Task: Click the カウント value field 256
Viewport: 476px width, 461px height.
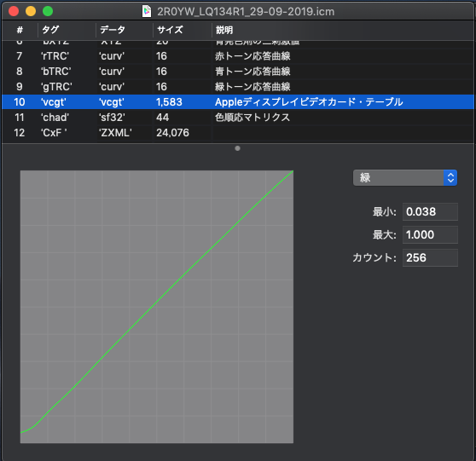Action: [430, 258]
